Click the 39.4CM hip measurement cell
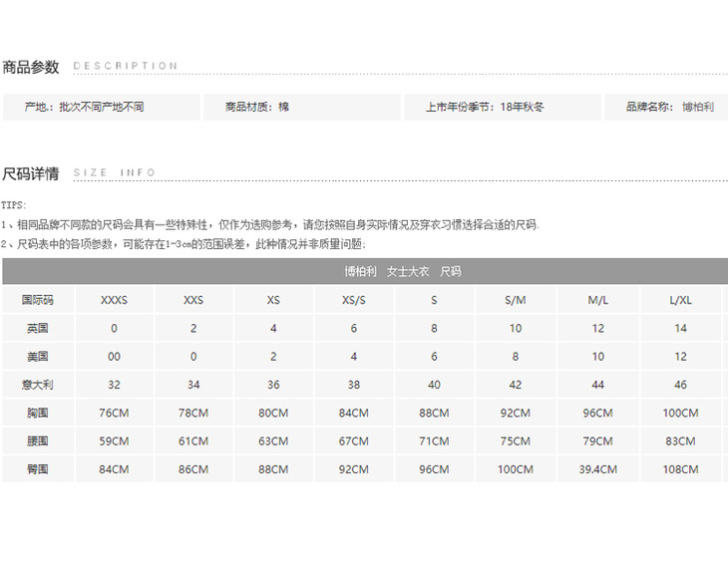The width and height of the screenshot is (728, 577). 597,469
